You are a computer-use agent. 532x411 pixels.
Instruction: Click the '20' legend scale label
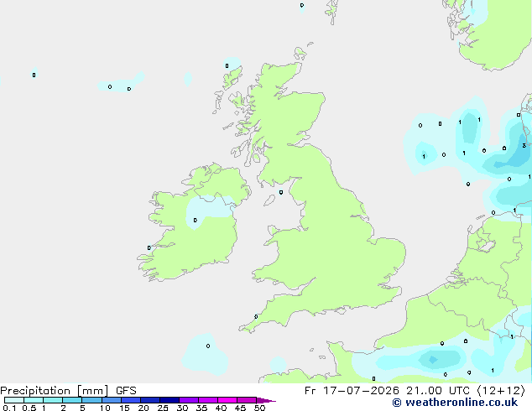click(143, 408)
